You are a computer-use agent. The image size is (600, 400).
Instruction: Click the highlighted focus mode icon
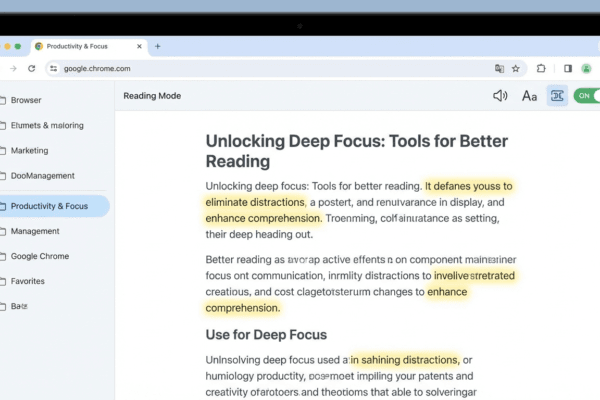pyautogui.click(x=557, y=96)
